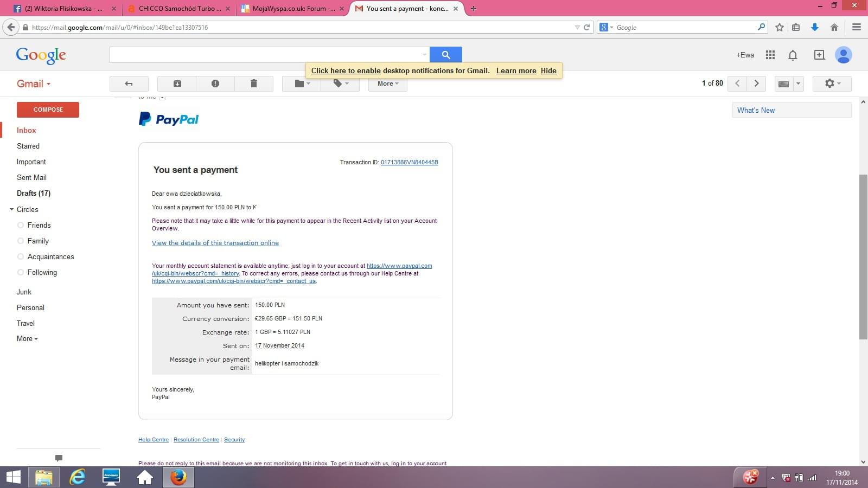Reload the page
Viewport: 868px width, 488px height.
(586, 27)
